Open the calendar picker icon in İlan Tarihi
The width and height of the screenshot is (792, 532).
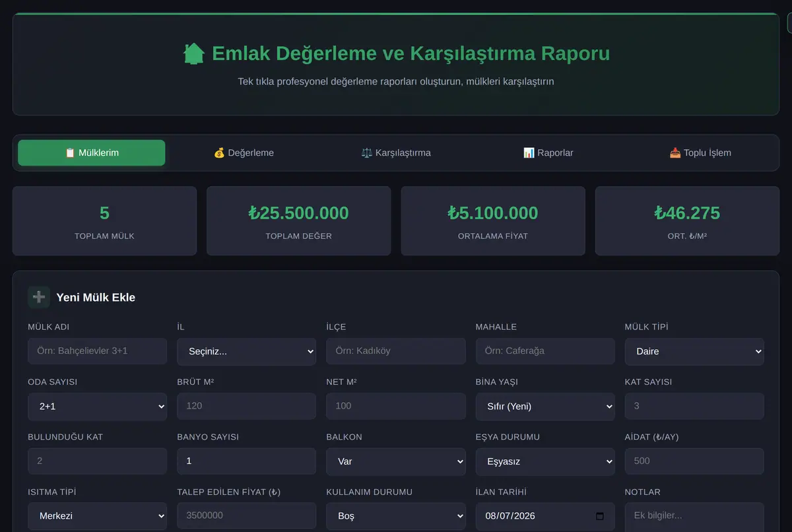click(x=599, y=516)
